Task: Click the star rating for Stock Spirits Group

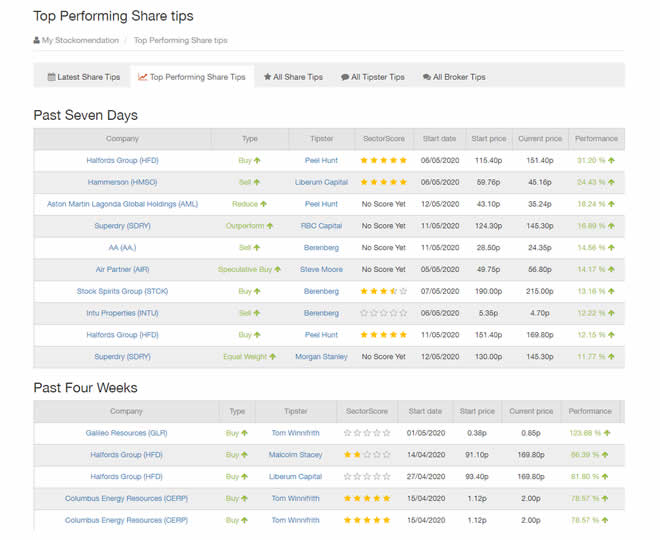Action: 384,291
